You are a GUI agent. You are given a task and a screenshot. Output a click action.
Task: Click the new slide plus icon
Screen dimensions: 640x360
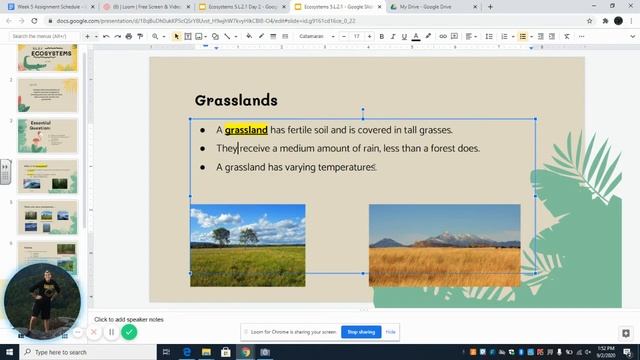coord(87,36)
